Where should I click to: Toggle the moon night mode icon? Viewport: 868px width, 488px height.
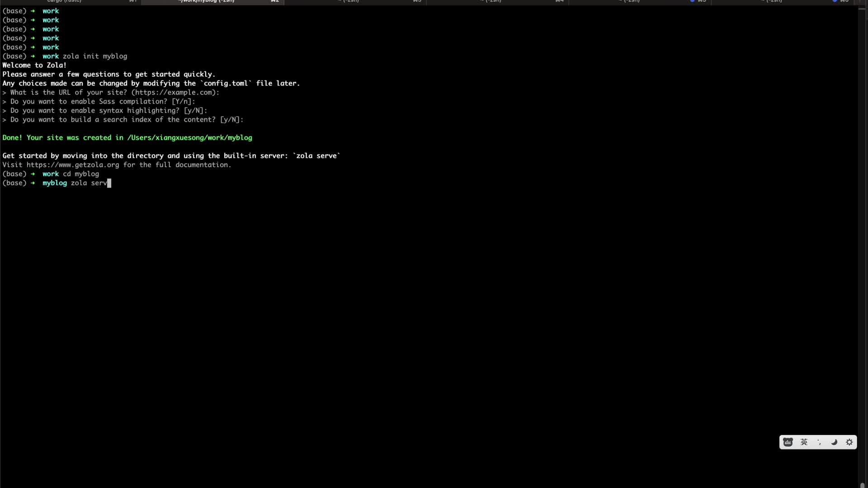coord(834,442)
